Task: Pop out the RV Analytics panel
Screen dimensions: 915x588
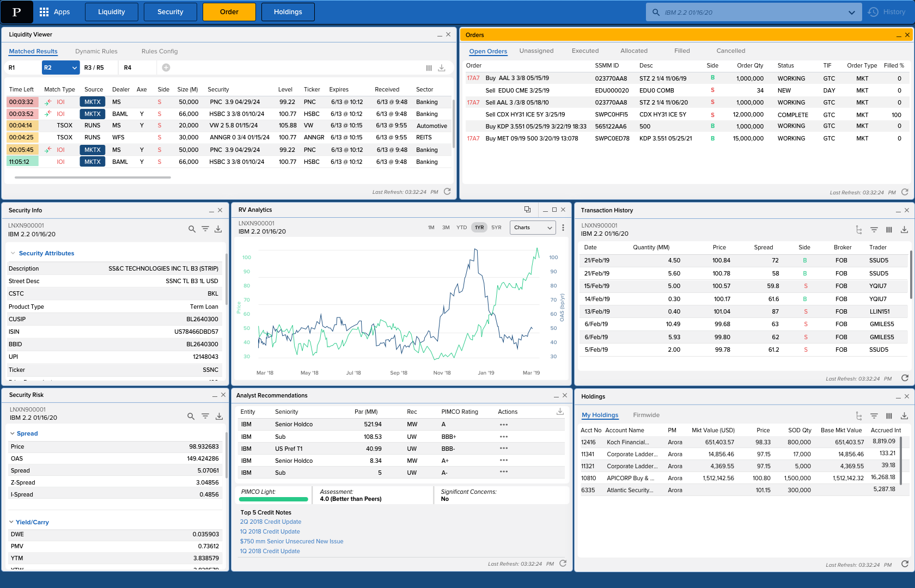Action: [527, 210]
